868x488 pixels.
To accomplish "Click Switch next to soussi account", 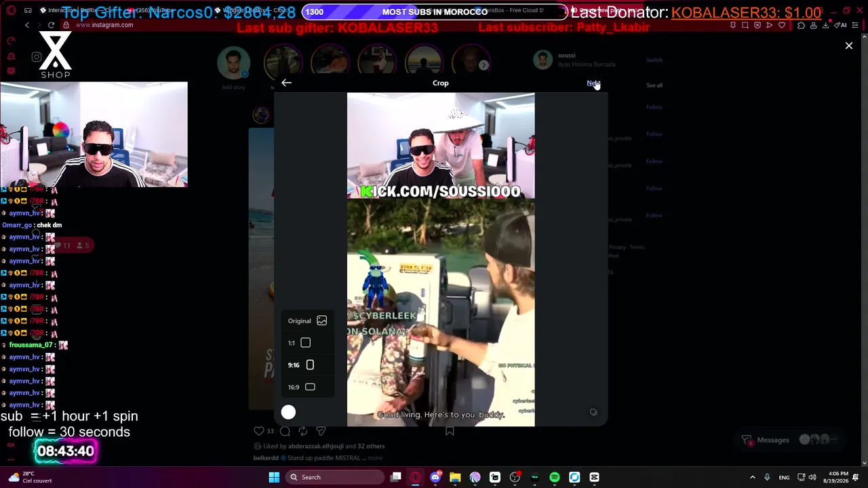I will point(654,60).
